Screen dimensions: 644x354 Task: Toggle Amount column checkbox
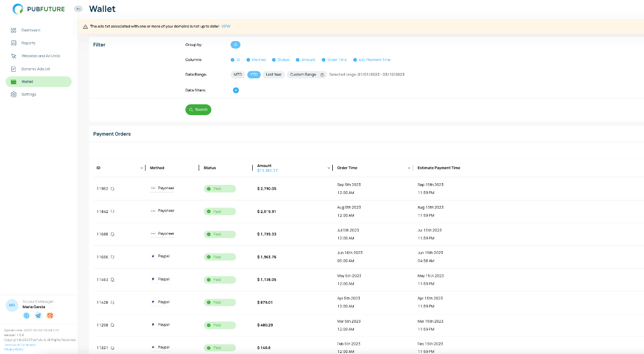click(297, 60)
